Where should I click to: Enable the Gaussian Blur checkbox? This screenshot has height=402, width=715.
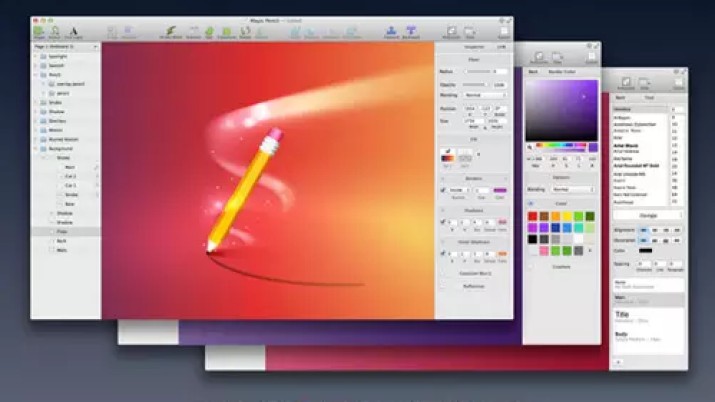tap(443, 273)
